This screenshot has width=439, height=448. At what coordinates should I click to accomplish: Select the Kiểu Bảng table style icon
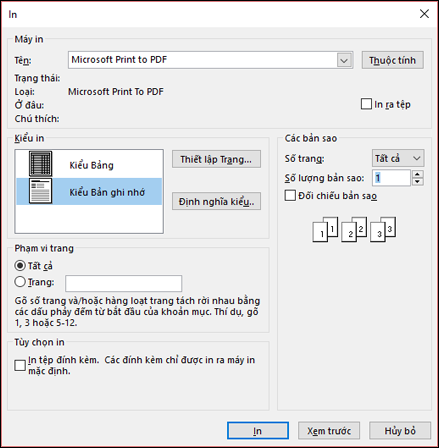pyautogui.click(x=40, y=164)
